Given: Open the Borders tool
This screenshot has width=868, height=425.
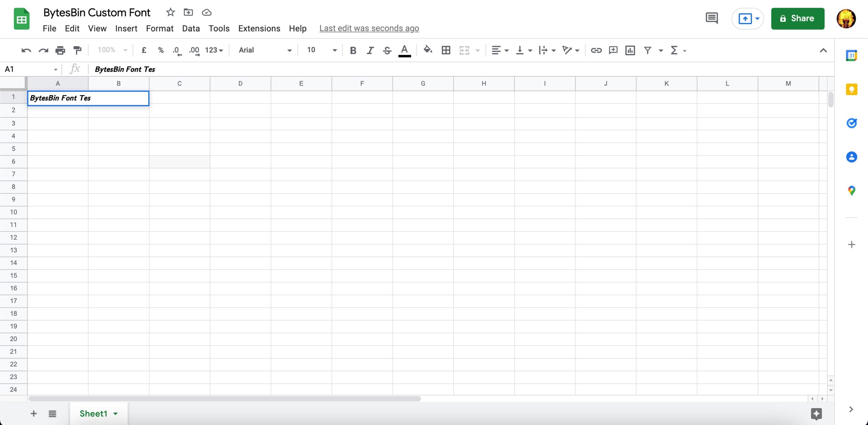Looking at the screenshot, I should (x=446, y=50).
